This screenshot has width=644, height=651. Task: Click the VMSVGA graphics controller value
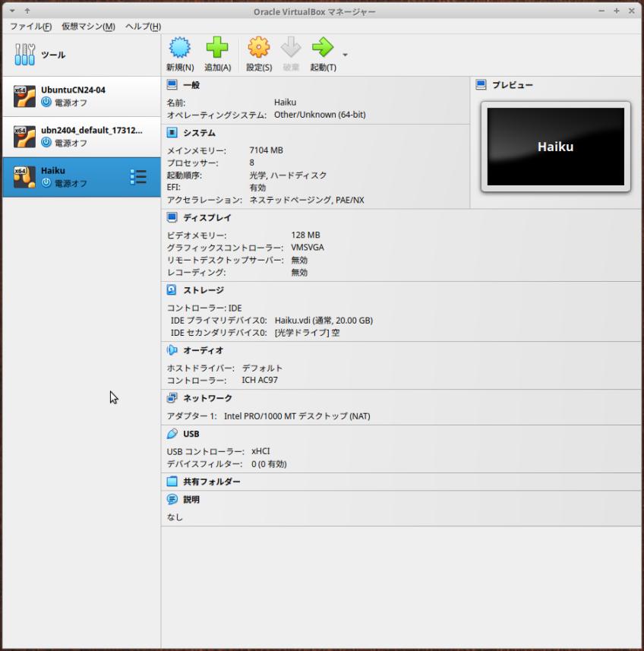tap(308, 248)
